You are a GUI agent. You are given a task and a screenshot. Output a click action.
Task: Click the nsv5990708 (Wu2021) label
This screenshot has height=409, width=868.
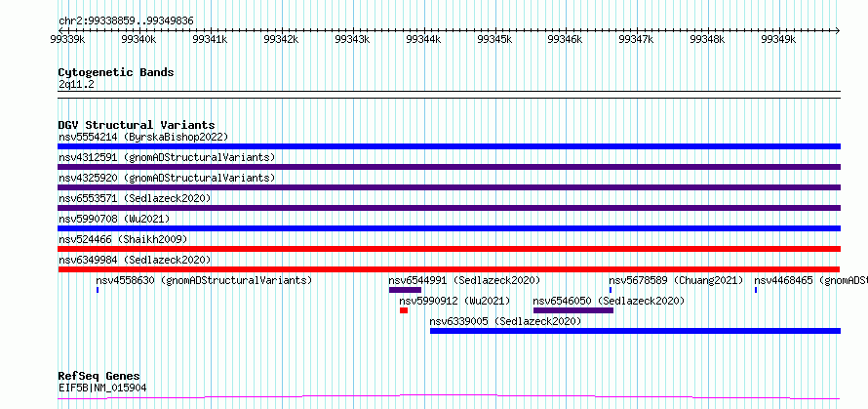(x=114, y=219)
